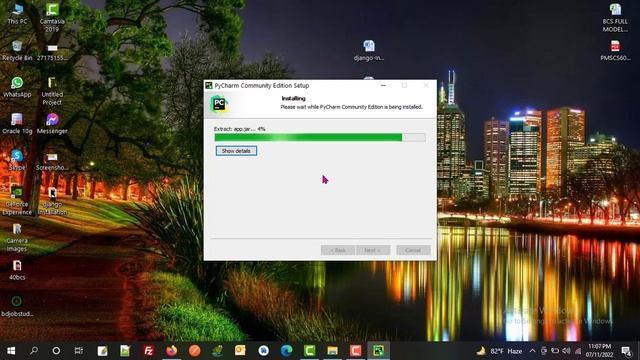Expand hidden system tray icons
This screenshot has height=360, width=640.
coord(533,351)
